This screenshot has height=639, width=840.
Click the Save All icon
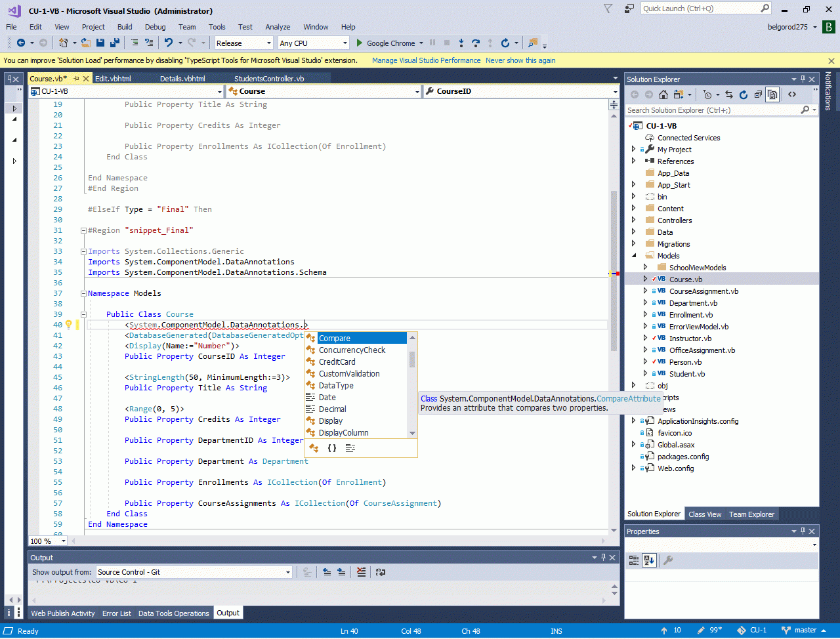[115, 43]
